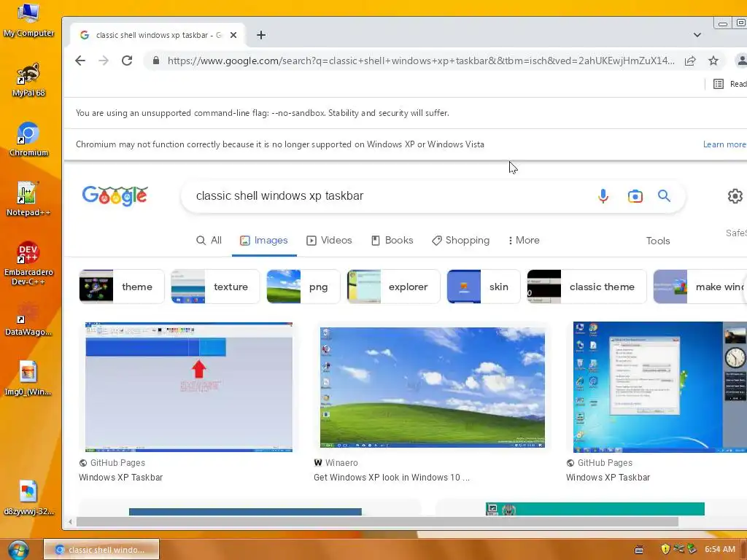The image size is (747, 560).
Task: Filter images by classic theme chip
Action: 587,287
